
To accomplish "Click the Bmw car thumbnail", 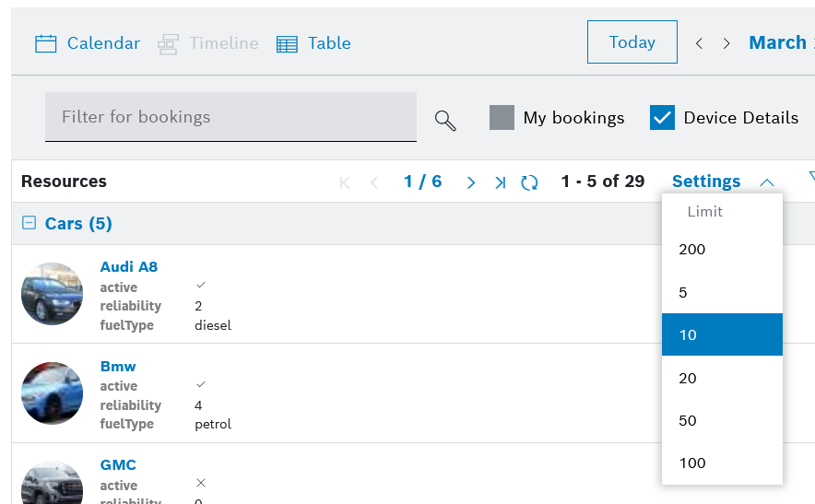I will click(53, 393).
